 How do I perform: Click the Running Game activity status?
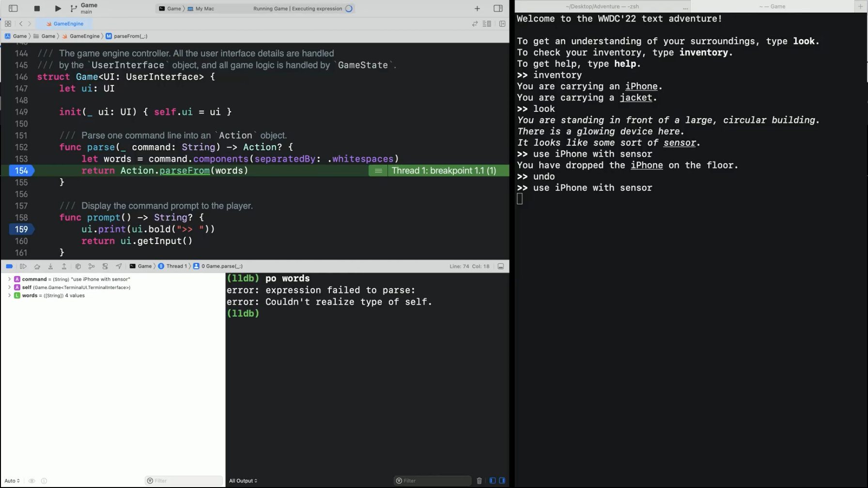pyautogui.click(x=297, y=9)
